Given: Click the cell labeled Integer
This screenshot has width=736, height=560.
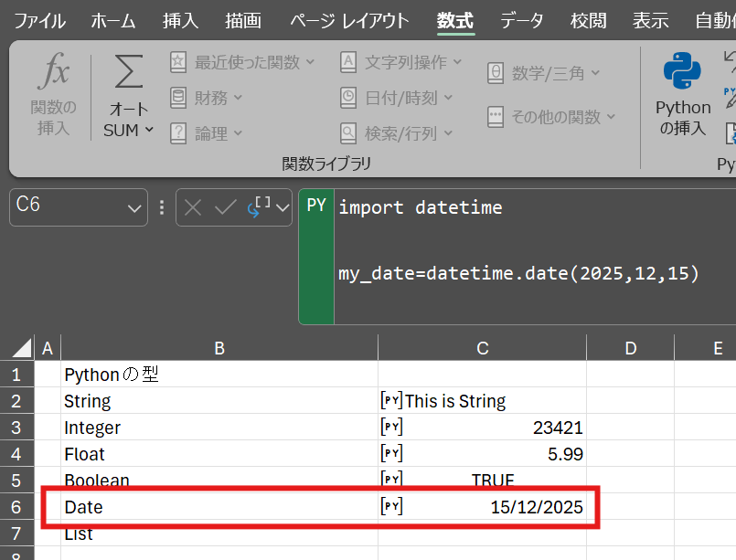Looking at the screenshot, I should (x=219, y=428).
